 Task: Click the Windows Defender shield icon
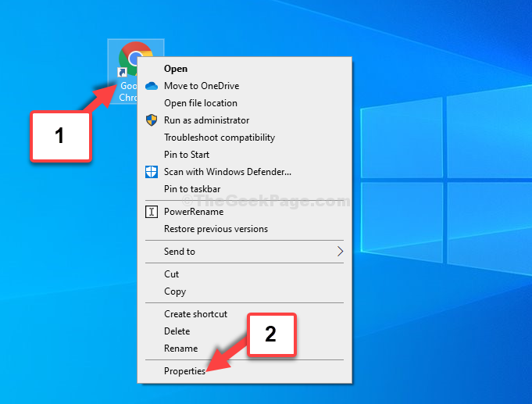coord(152,172)
